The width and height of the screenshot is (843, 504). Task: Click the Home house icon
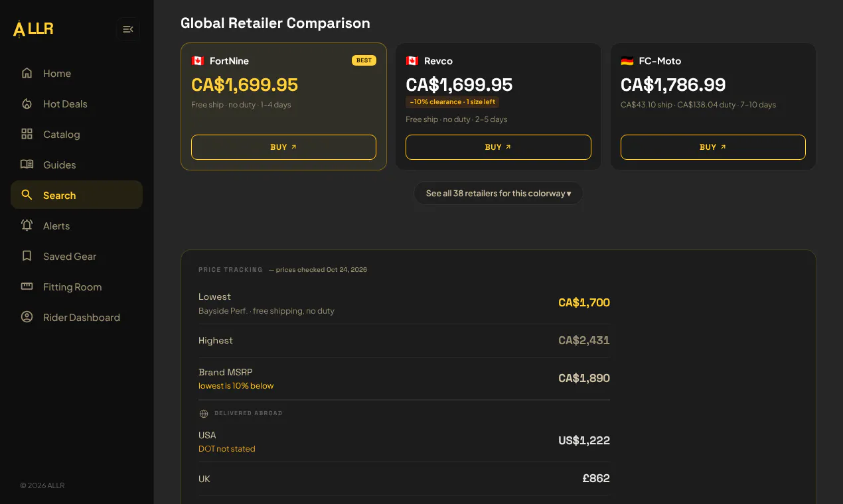pos(27,73)
